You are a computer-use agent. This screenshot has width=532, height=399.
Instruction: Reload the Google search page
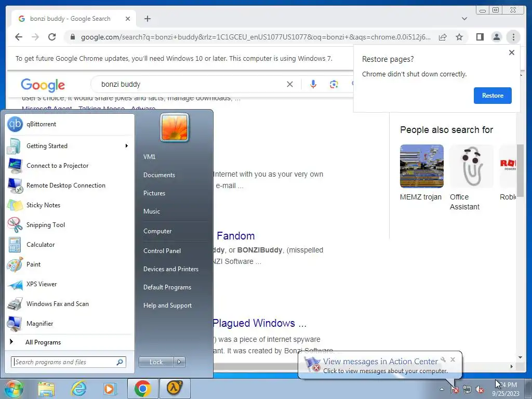[52, 37]
